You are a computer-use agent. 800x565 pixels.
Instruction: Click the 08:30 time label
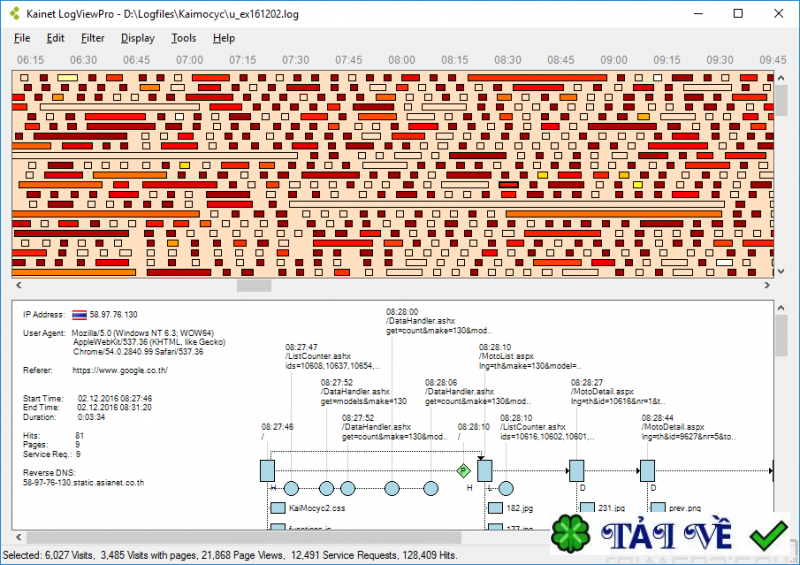click(508, 60)
